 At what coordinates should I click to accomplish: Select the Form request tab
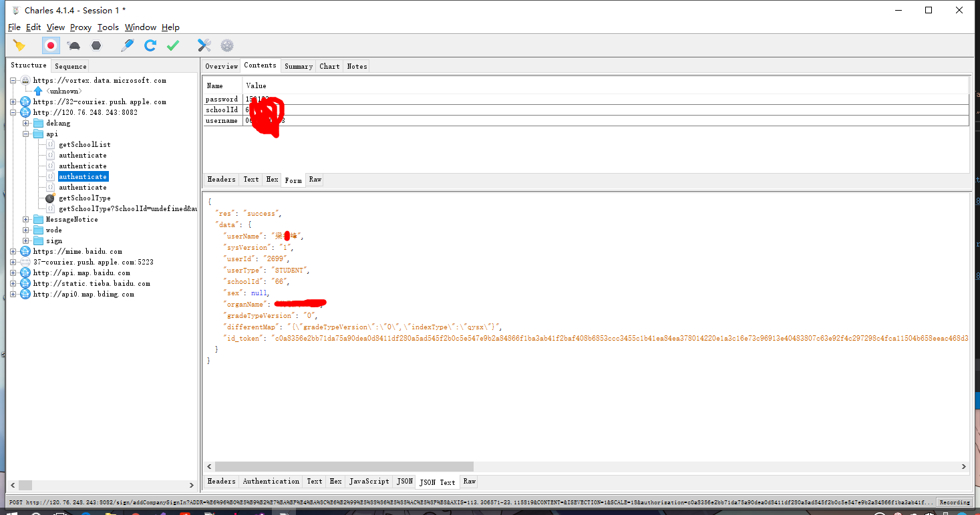coord(293,180)
